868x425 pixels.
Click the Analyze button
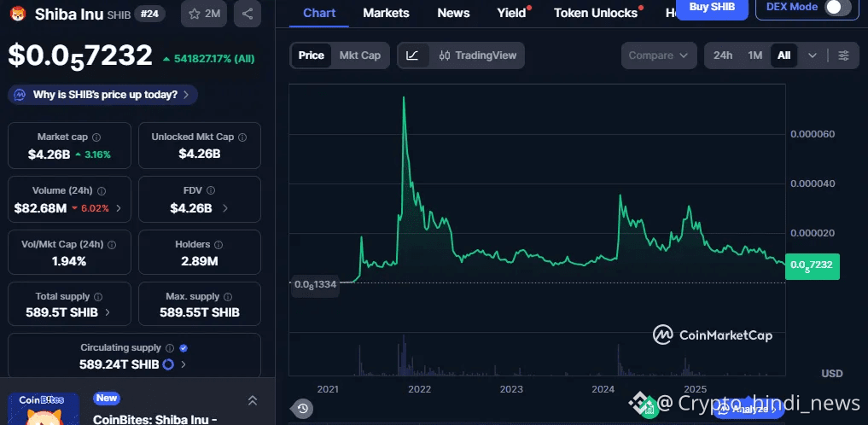pyautogui.click(x=749, y=410)
